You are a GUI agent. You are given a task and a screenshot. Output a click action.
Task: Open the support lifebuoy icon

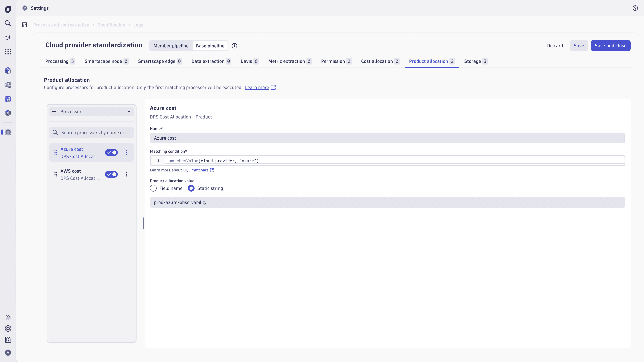[x=8, y=328]
